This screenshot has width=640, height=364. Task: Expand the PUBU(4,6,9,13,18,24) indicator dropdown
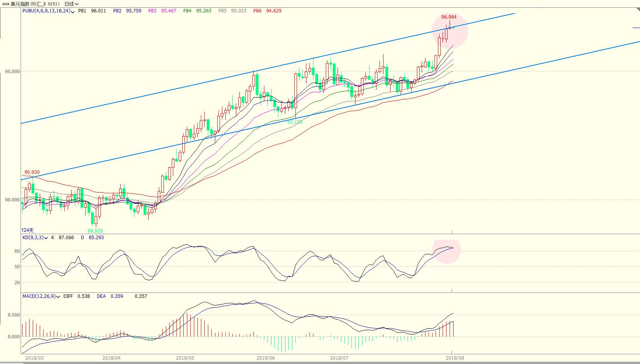[73, 11]
